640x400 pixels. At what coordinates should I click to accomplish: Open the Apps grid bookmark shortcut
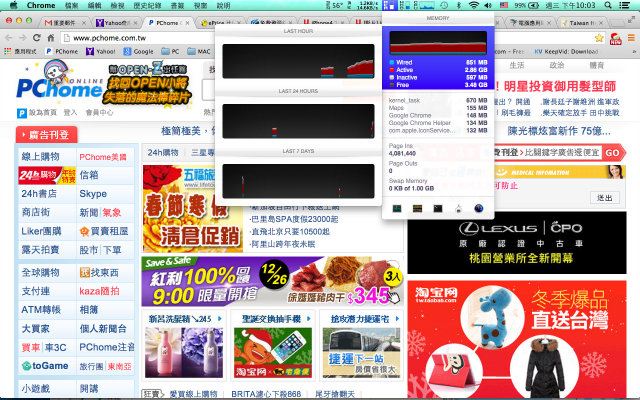pyautogui.click(x=20, y=51)
